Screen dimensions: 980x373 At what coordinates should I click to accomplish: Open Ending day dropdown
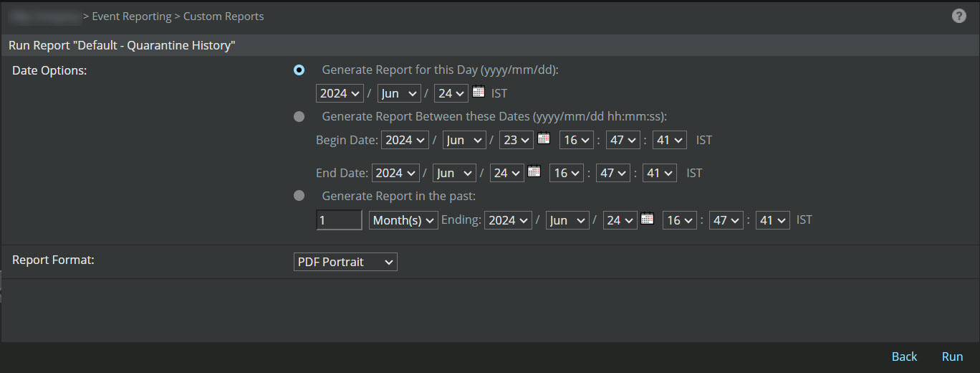tap(620, 220)
